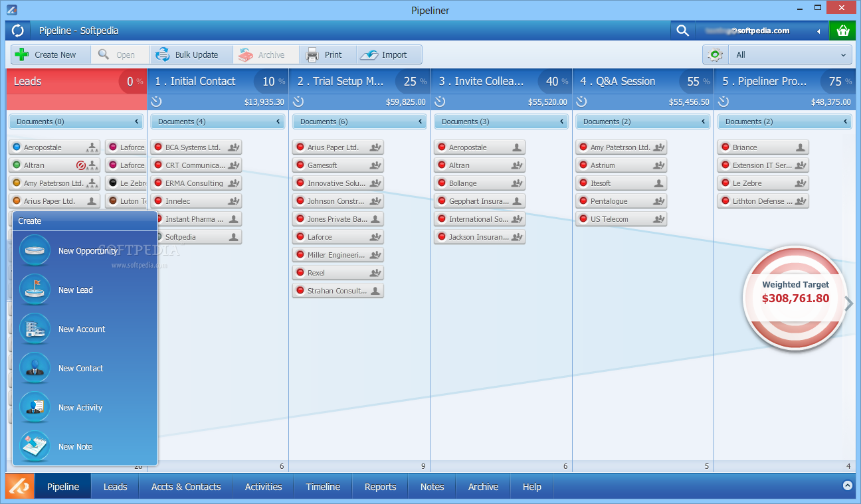Viewport: 861px width, 504px height.
Task: Select New Opportunity menu label
Action: pyautogui.click(x=88, y=251)
